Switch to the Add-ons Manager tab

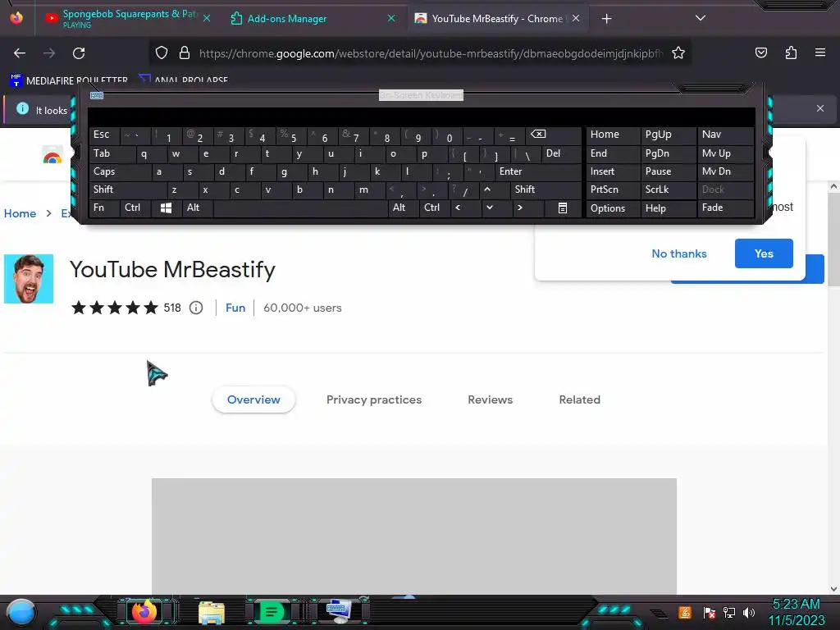coord(313,18)
